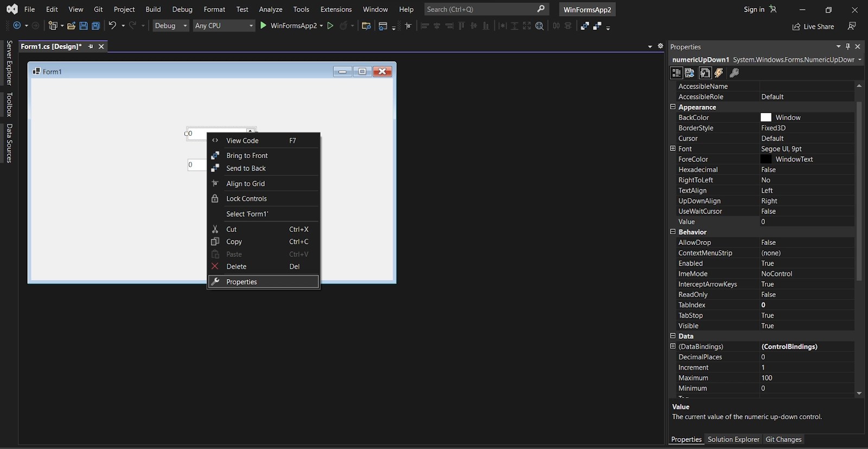
Task: Click the Align Tops layout icon
Action: (462, 26)
